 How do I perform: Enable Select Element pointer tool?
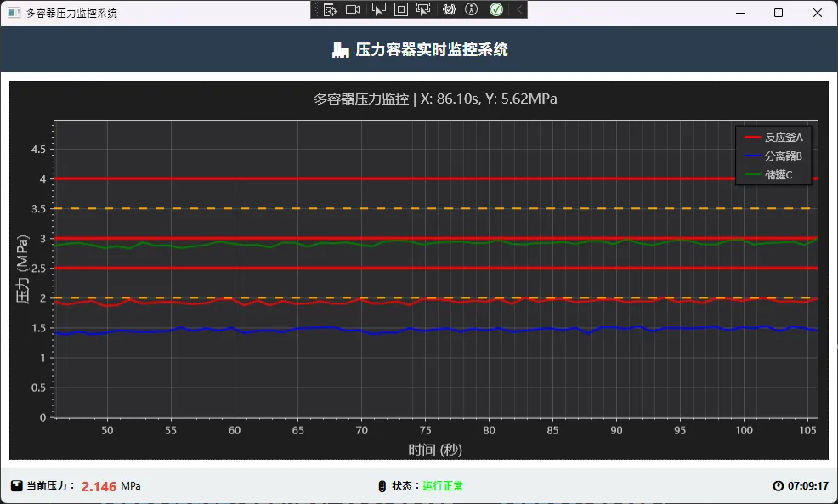coord(379,9)
